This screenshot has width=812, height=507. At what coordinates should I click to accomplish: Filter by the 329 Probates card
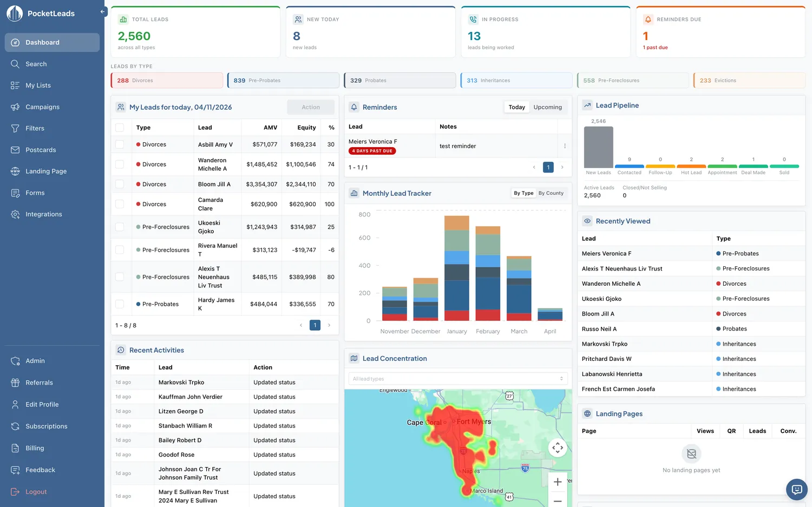(400, 81)
